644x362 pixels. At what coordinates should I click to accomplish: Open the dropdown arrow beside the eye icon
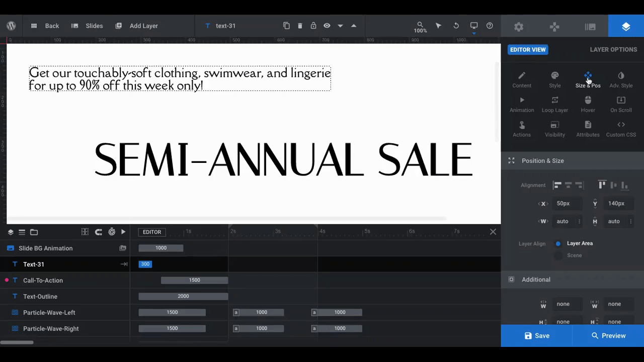340,26
